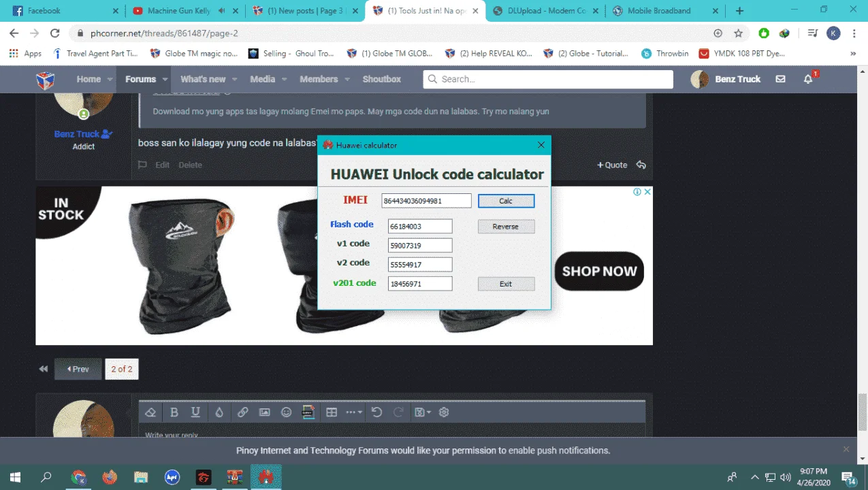This screenshot has height=490, width=868.
Task: Insert a table in the reply editor
Action: click(x=332, y=412)
